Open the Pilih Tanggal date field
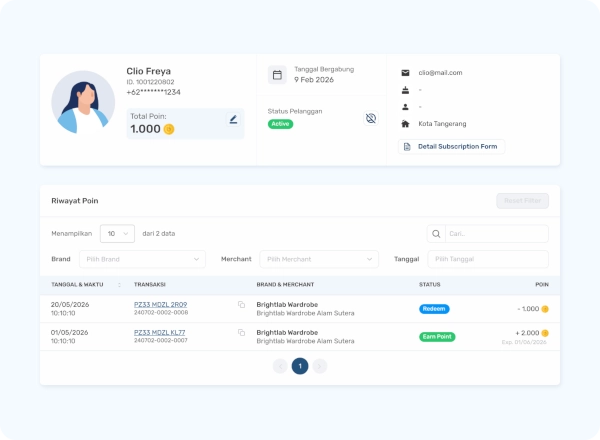 (488, 259)
